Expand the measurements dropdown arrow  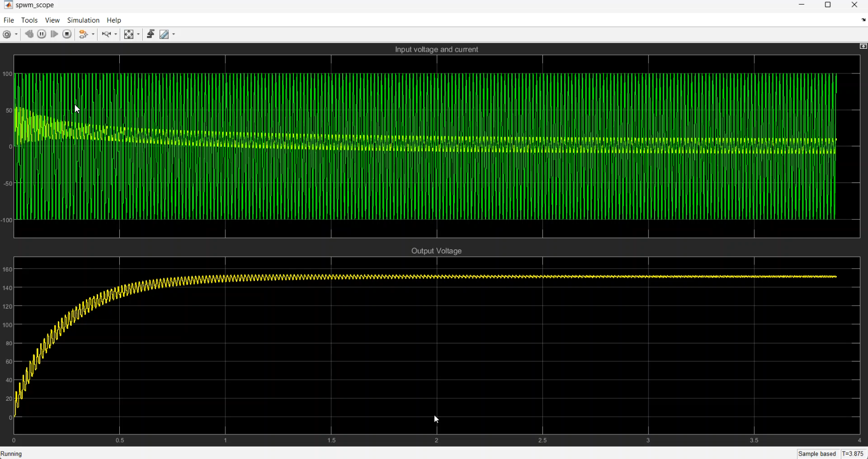[x=174, y=34]
